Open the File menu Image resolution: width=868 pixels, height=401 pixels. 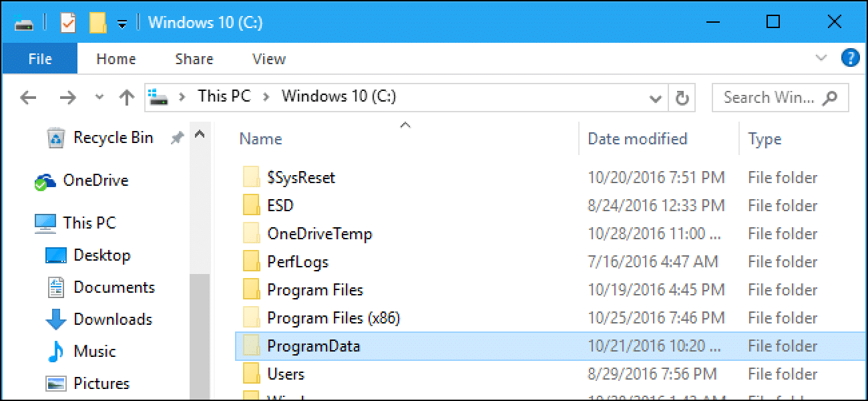tap(39, 58)
